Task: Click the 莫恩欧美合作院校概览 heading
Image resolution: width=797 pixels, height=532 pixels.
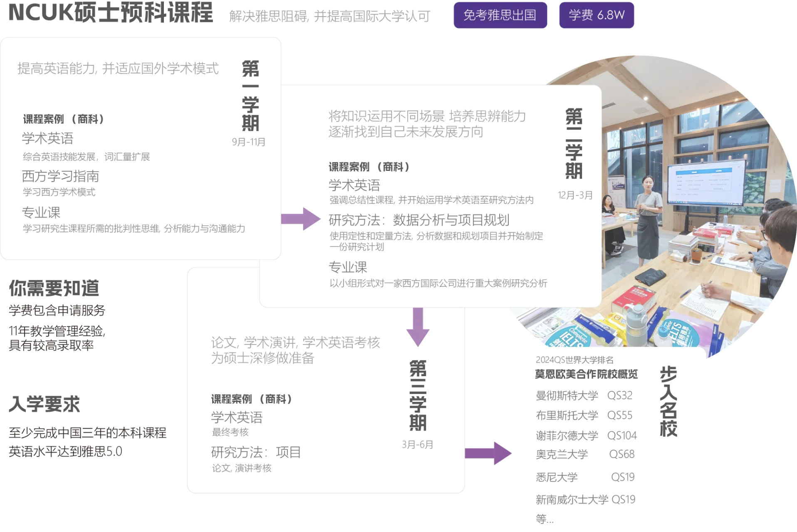Action: (x=586, y=374)
